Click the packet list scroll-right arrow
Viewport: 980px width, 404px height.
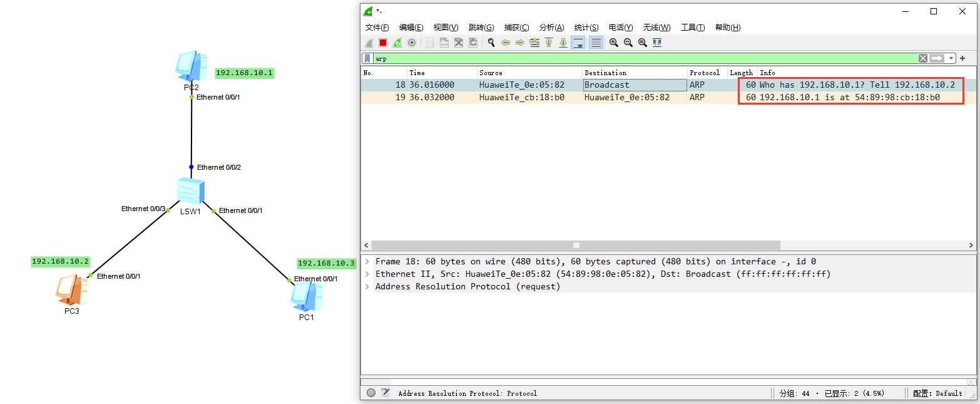click(971, 245)
